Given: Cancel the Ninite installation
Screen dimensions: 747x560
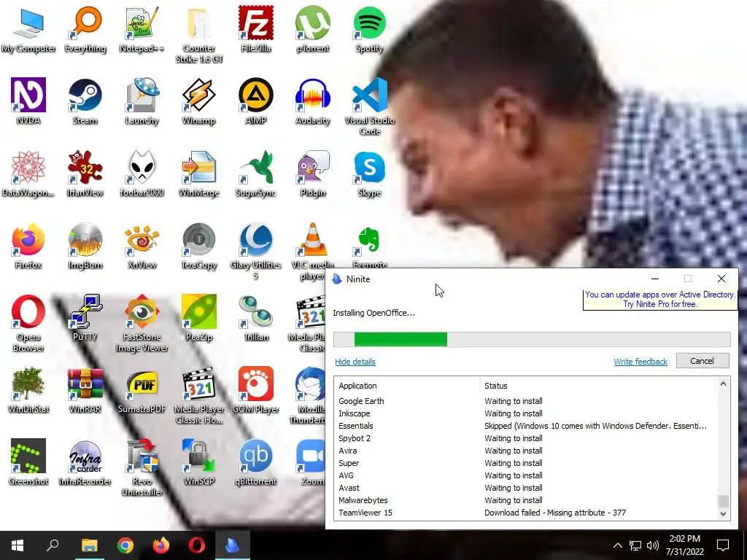Looking at the screenshot, I should point(703,361).
